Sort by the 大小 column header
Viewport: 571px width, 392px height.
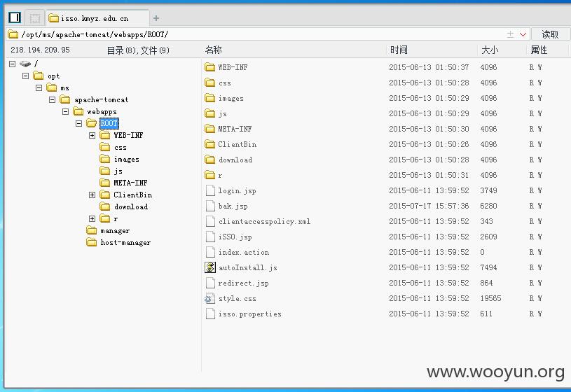pos(490,50)
